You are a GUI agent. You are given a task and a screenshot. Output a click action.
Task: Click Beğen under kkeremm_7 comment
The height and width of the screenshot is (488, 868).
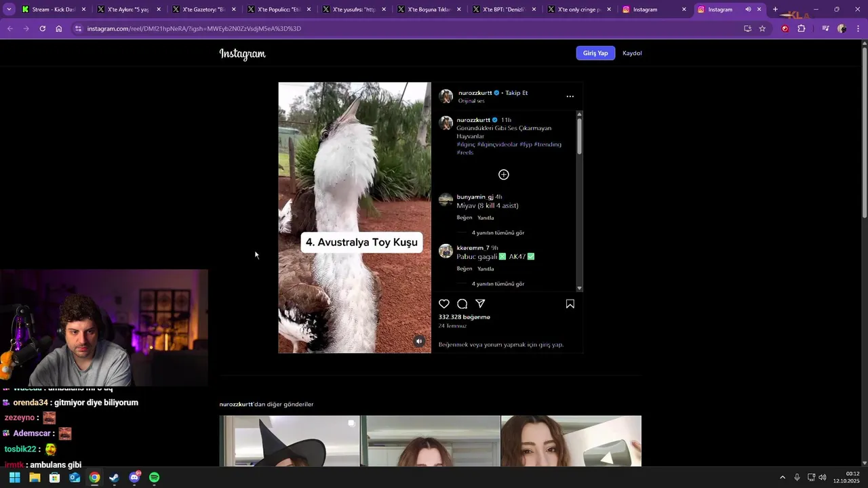[465, 268]
